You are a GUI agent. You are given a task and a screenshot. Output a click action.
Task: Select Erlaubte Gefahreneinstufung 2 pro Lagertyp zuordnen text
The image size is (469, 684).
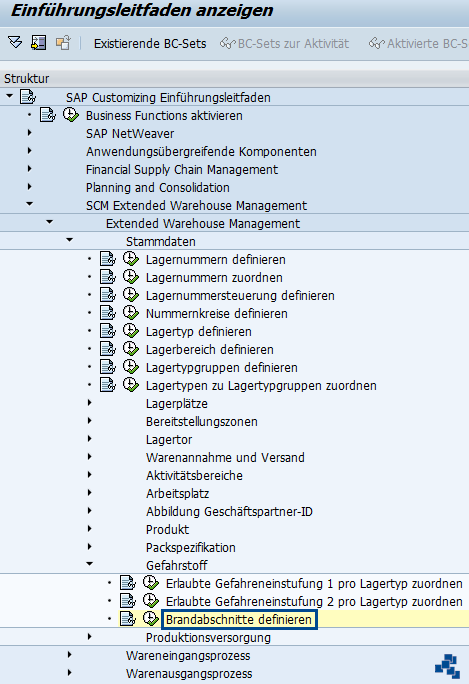point(314,602)
